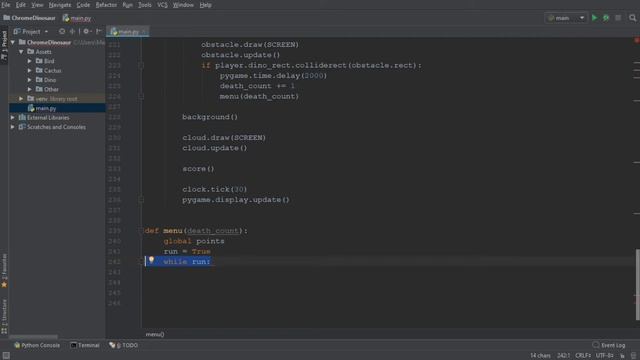The width and height of the screenshot is (640, 360).
Task: Click the score() call in code
Action: [x=198, y=169]
